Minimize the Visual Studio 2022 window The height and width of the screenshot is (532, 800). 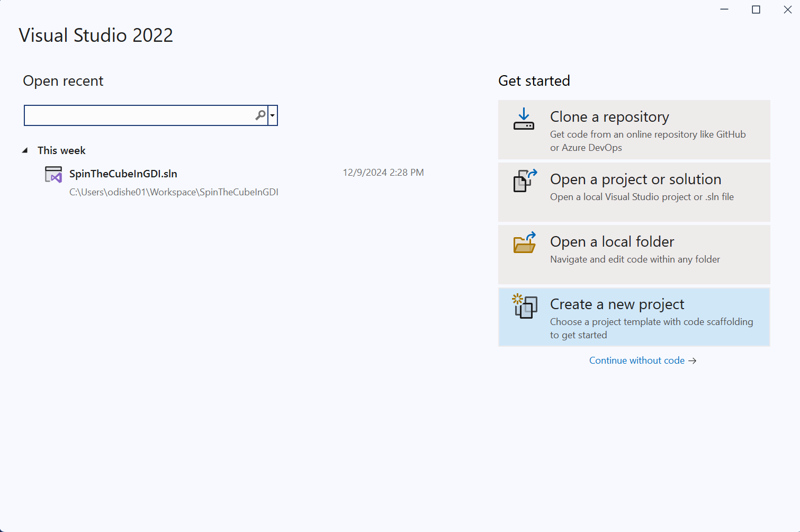click(724, 10)
